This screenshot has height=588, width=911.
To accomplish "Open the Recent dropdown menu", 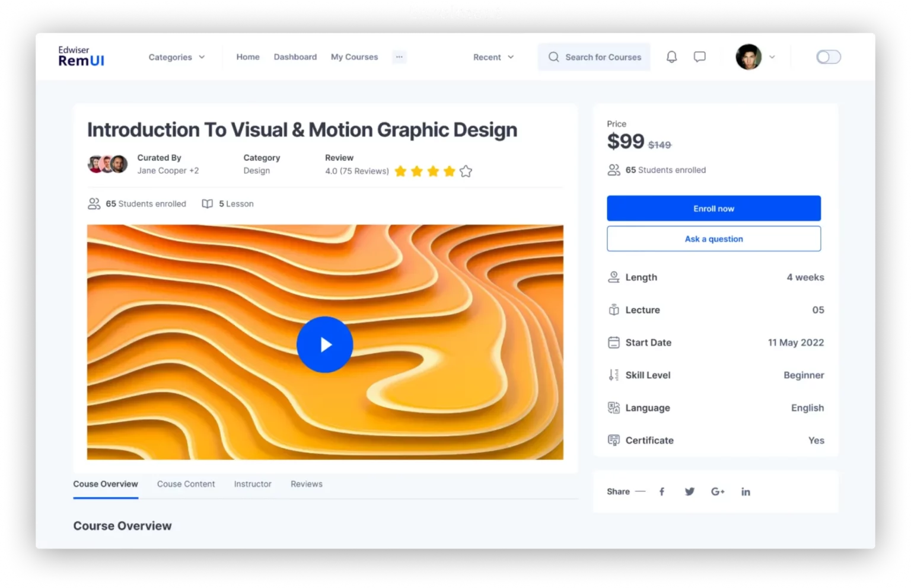I will coord(493,57).
